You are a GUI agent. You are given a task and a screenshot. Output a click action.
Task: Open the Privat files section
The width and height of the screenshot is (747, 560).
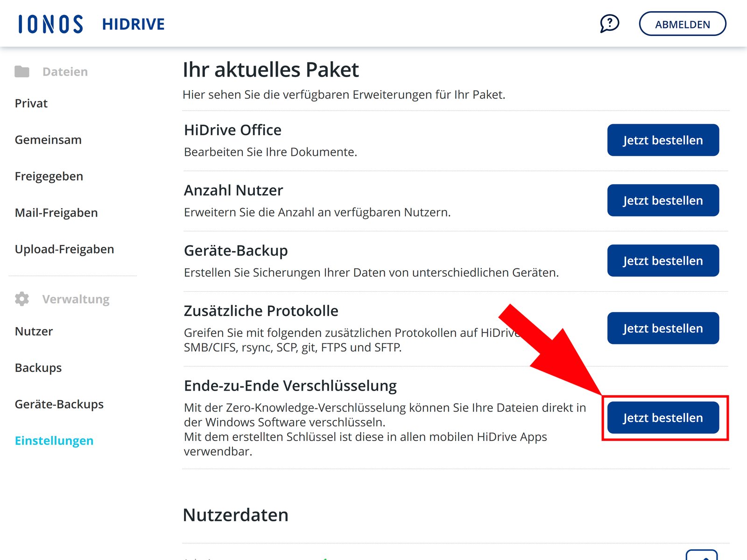31,103
